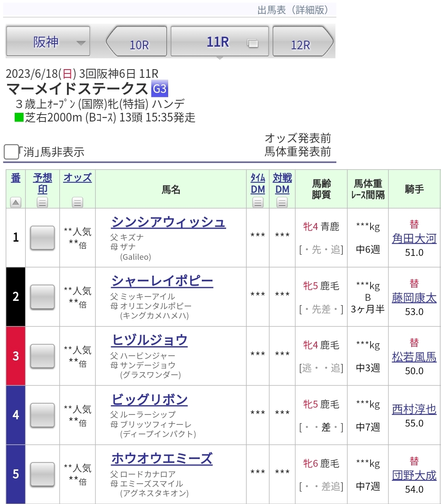Click the menu icon under 対戦DM
Screen dimensions: 441x504
coord(282,202)
